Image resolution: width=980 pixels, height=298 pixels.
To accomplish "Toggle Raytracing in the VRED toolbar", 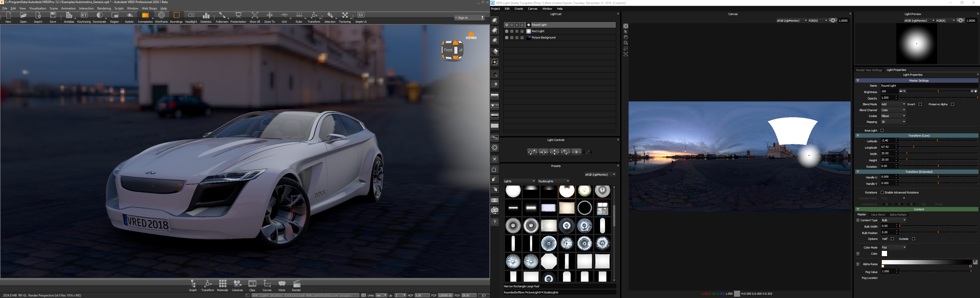I will [84, 17].
